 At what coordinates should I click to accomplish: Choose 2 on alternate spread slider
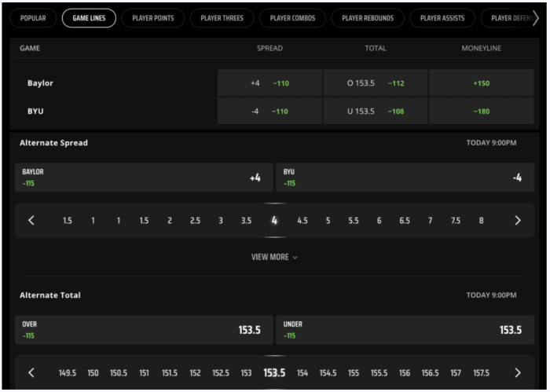pyautogui.click(x=170, y=221)
